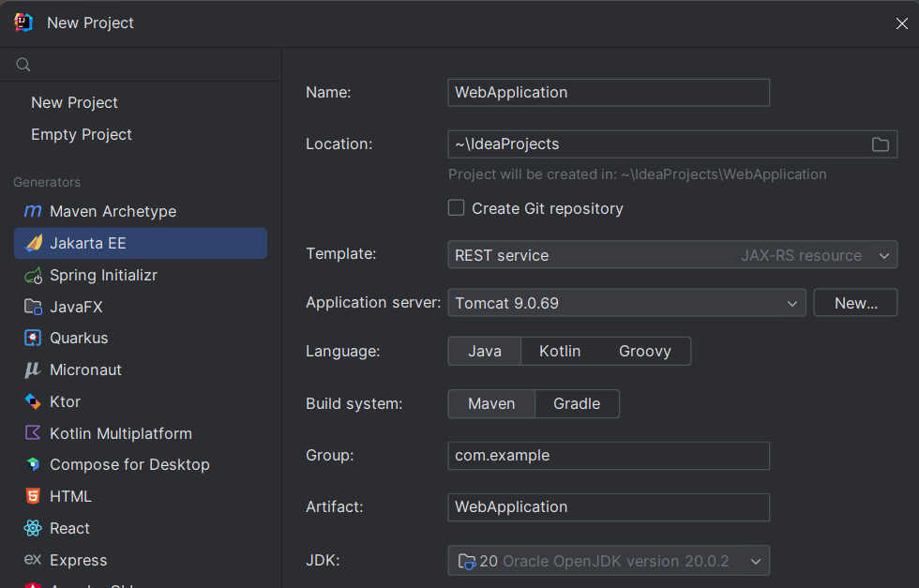Click the New... application server button
This screenshot has width=919, height=588.
tap(855, 303)
